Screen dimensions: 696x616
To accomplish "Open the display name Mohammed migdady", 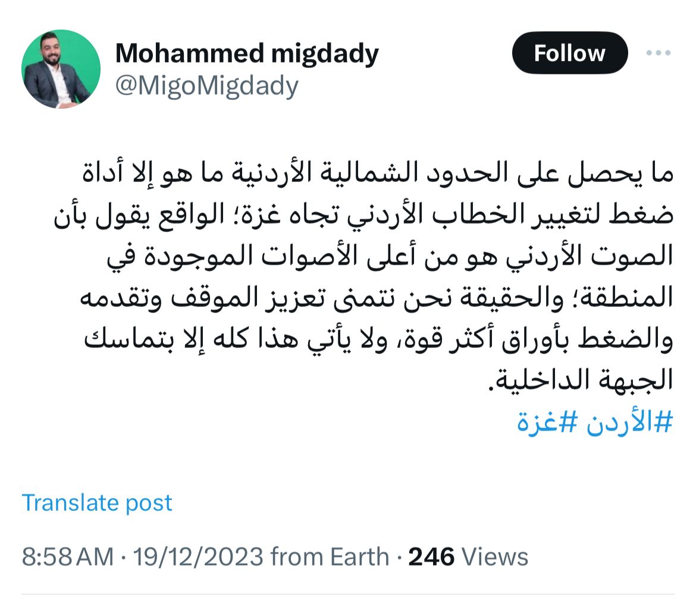I will coord(247,54).
